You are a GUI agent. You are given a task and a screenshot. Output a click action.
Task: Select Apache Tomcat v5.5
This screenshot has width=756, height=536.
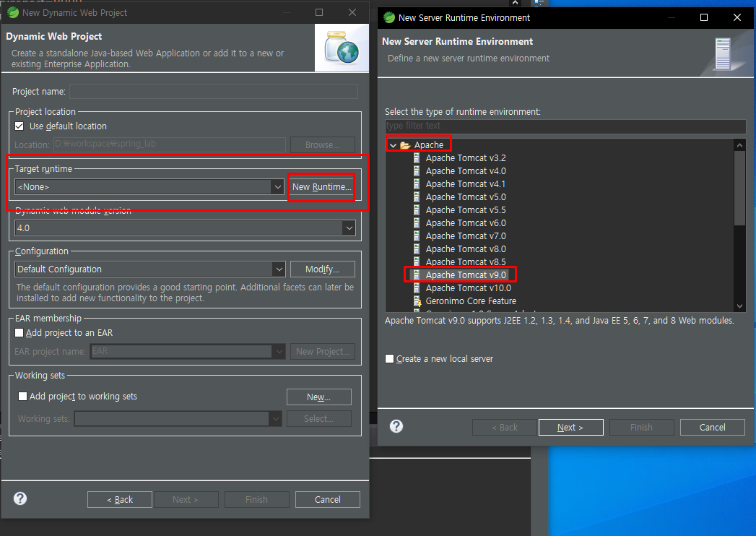[x=466, y=210]
